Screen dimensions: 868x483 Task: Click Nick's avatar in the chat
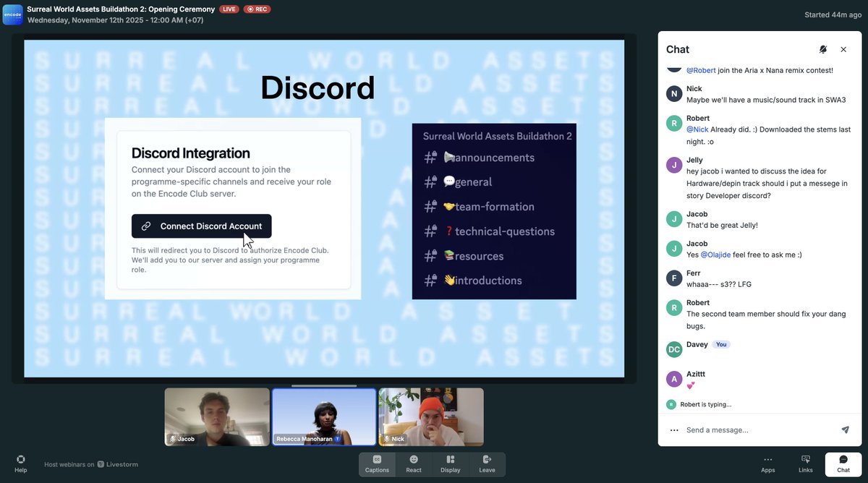(x=674, y=93)
